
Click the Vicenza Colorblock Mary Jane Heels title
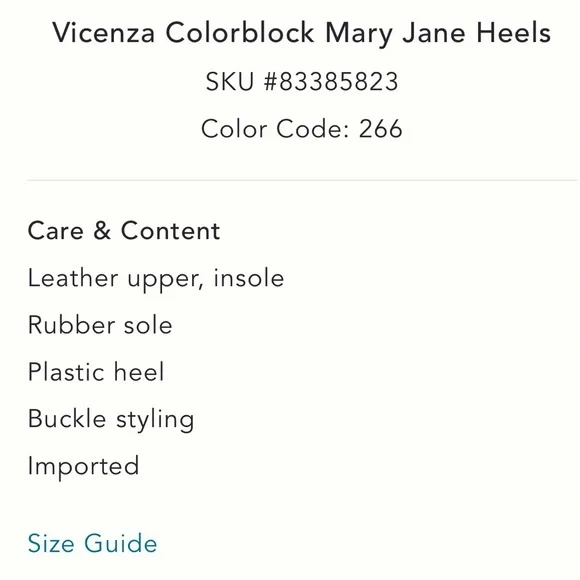tap(301, 34)
